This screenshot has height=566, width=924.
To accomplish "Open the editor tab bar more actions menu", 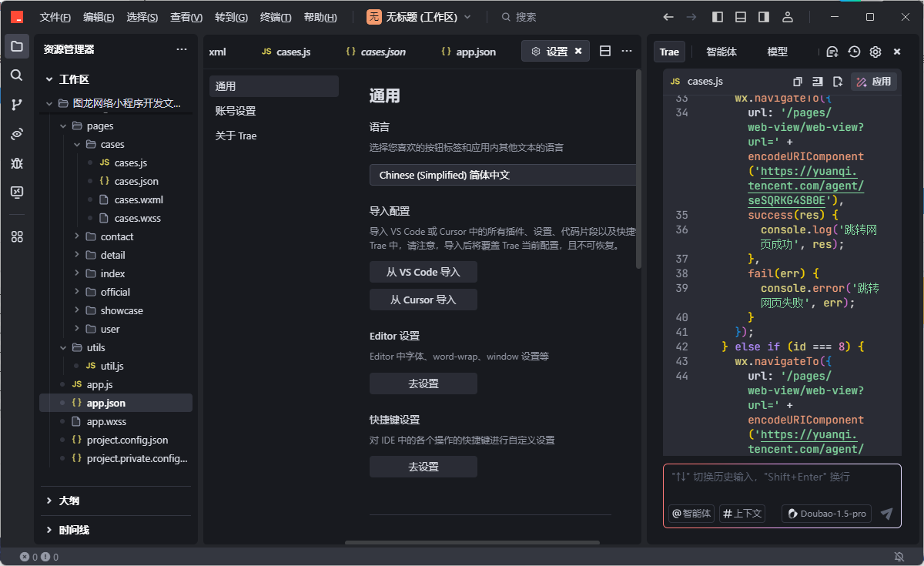I will pos(627,51).
